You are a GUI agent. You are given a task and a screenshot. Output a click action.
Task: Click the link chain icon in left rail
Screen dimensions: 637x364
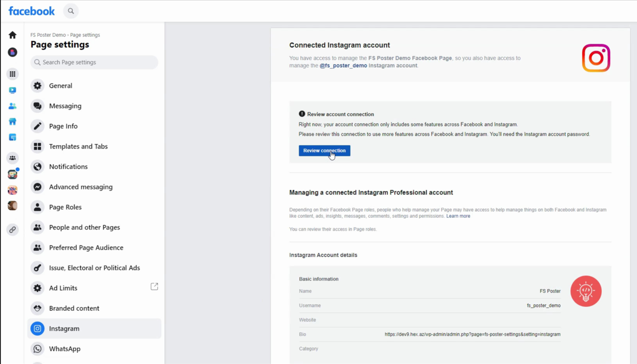click(x=12, y=230)
